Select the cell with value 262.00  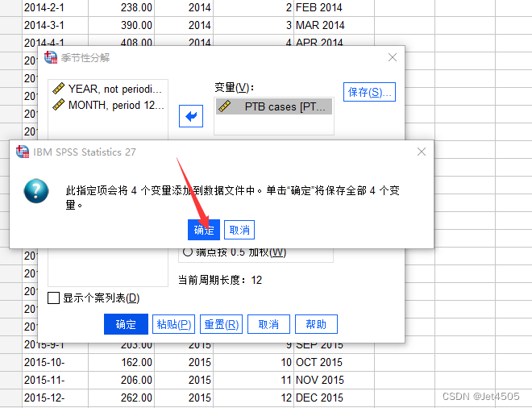point(122,398)
